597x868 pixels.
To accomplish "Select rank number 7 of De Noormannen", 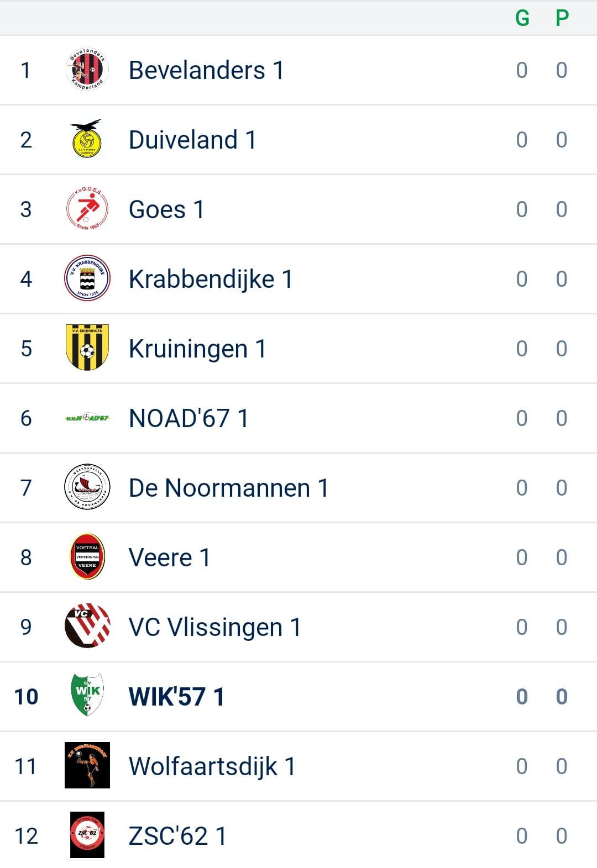I will pyautogui.click(x=26, y=488).
